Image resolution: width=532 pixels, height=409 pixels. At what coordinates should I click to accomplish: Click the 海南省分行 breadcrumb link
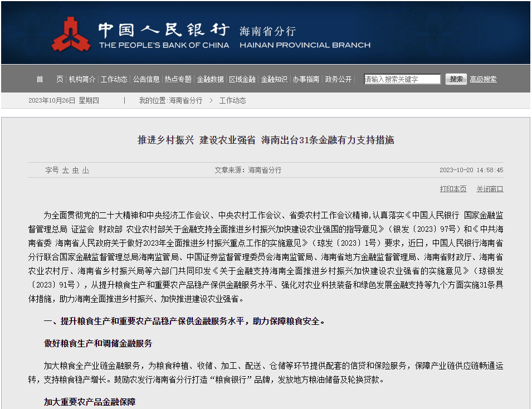[x=186, y=101]
